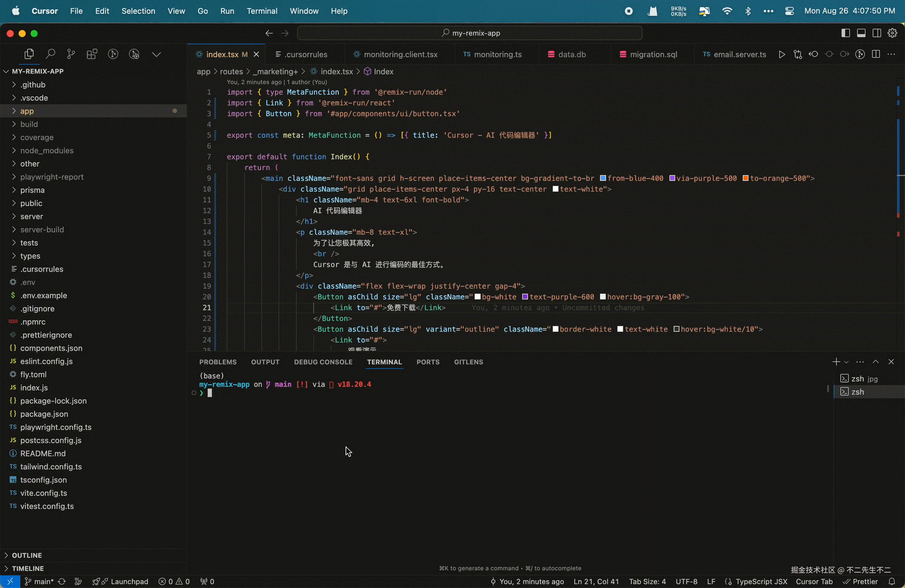The width and height of the screenshot is (905, 588).
Task: Click the from-blue-400 color swatch in the code
Action: [603, 178]
